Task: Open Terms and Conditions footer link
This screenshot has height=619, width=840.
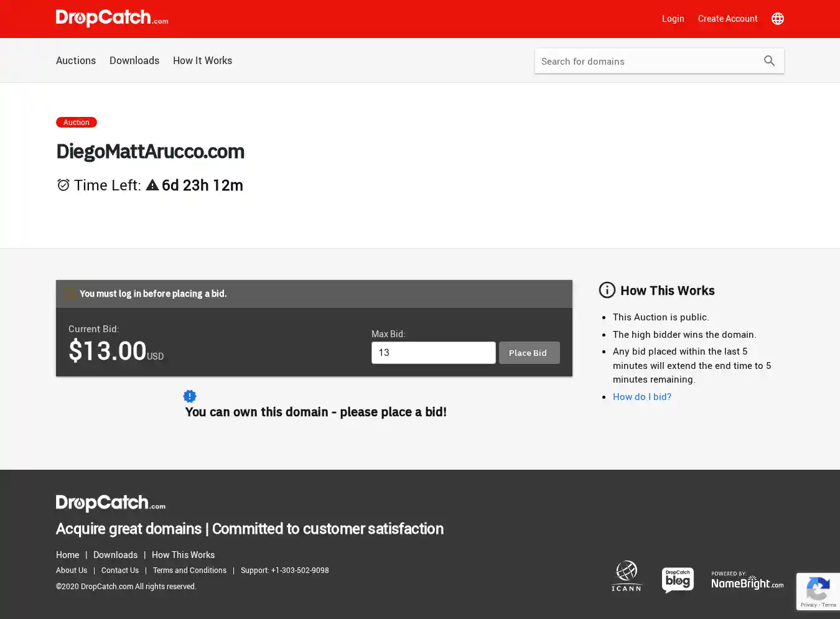Action: point(189,570)
